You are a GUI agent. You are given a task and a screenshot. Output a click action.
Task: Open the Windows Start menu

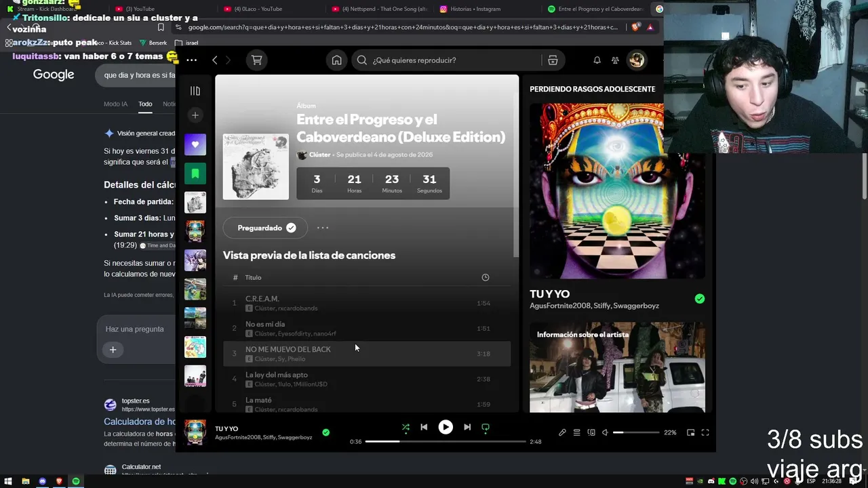(8, 481)
